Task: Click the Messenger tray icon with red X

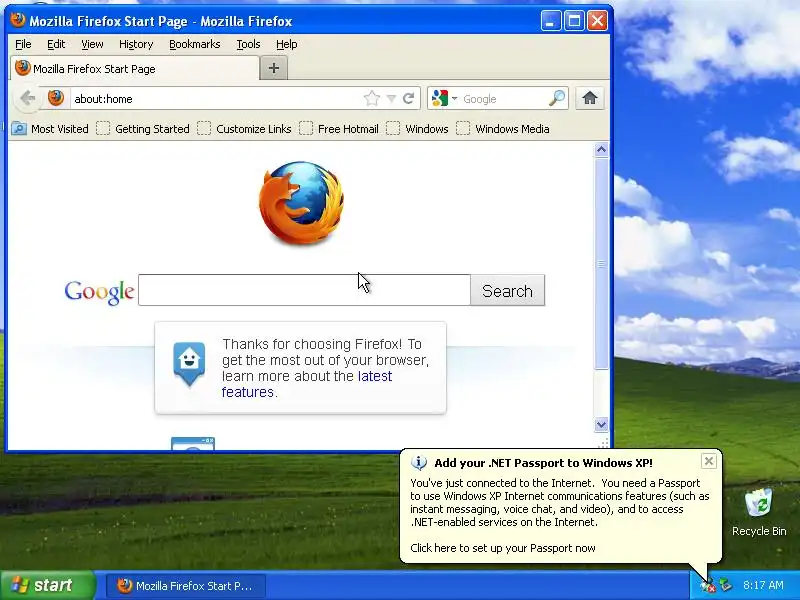Action: coord(708,586)
